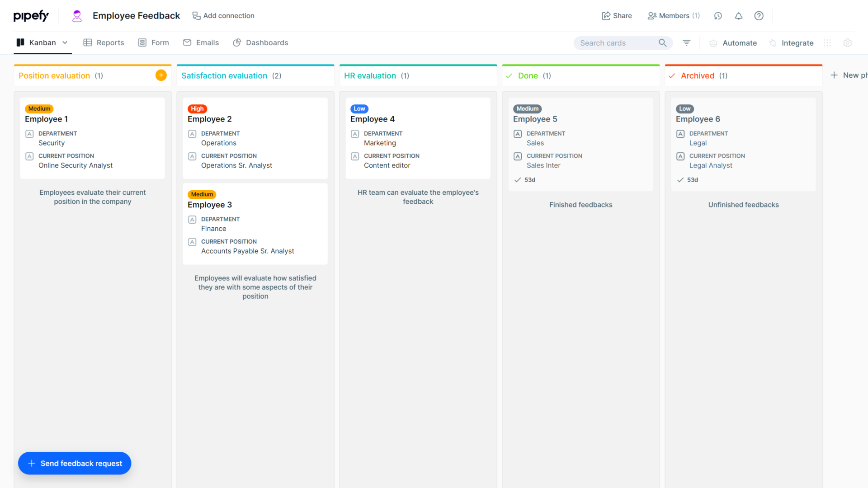The height and width of the screenshot is (488, 868).
Task: Expand the Kanban view dropdown
Action: point(65,42)
